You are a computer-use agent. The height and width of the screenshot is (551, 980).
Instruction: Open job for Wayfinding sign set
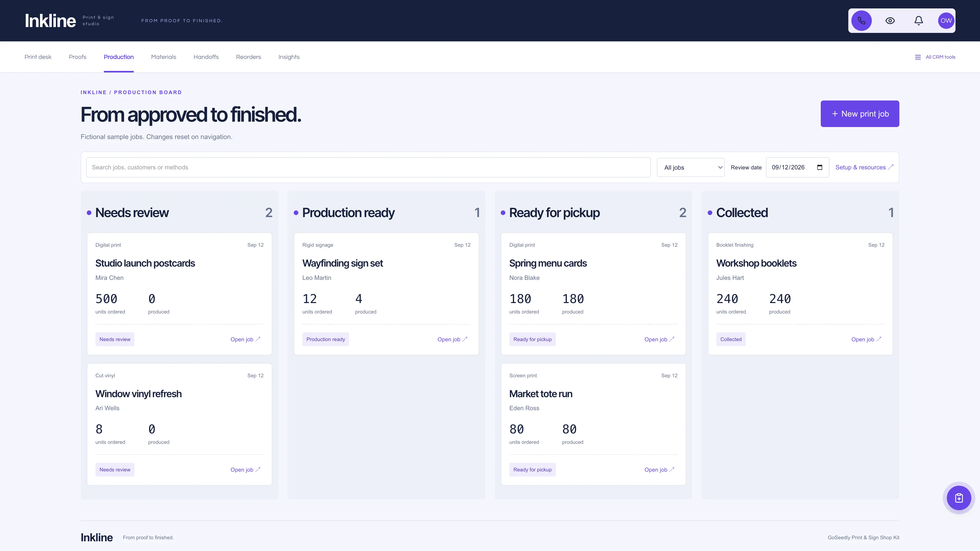(452, 339)
